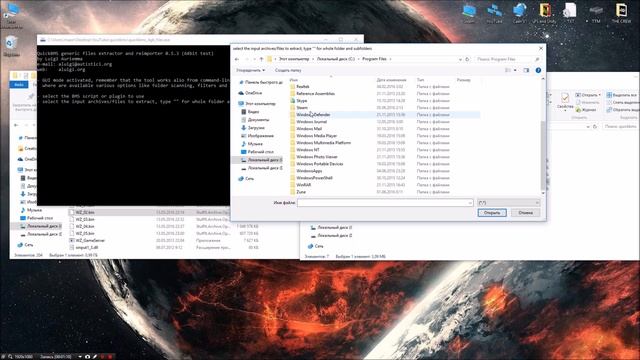Focus the Имя файла input field
Image resolution: width=640 pixels, height=360 pixels.
[x=385, y=203]
